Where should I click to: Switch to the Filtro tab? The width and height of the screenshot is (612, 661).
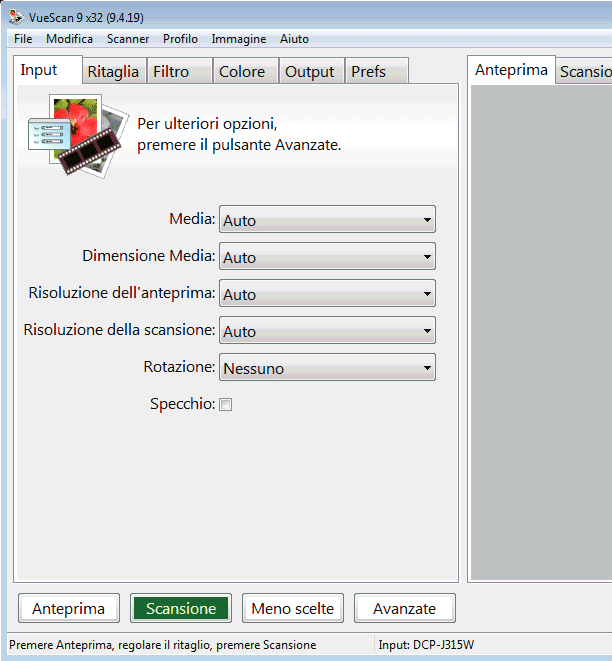171,71
